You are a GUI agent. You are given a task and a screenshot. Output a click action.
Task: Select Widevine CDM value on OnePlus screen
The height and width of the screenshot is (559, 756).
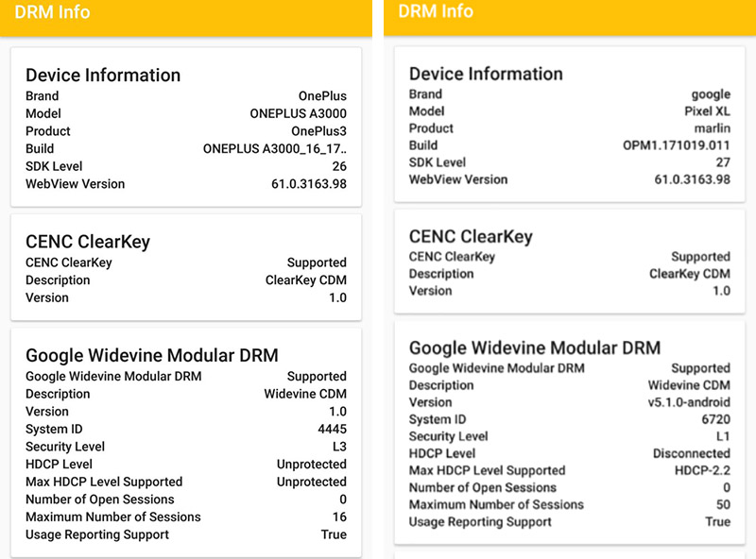point(305,394)
